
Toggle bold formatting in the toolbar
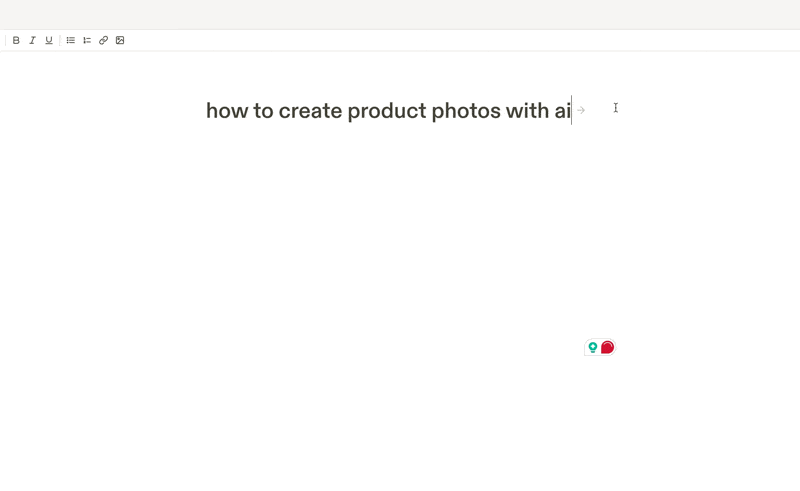pos(16,40)
